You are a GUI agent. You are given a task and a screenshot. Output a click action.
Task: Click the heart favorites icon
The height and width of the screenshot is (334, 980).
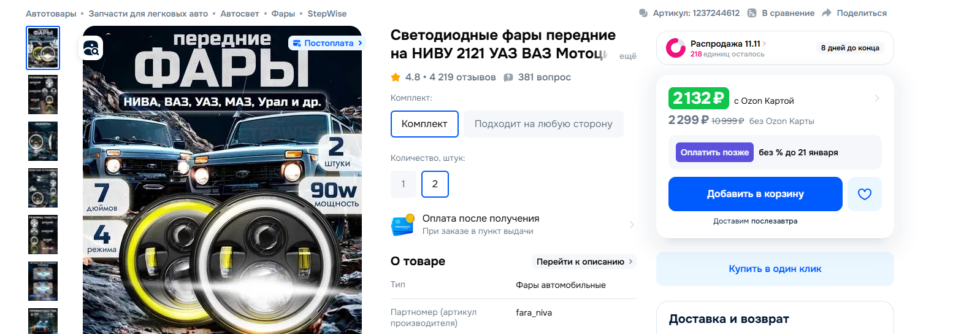point(865,194)
